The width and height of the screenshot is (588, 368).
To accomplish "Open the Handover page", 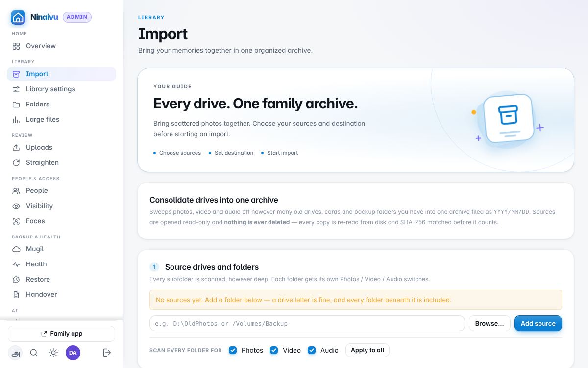I will (x=61, y=294).
